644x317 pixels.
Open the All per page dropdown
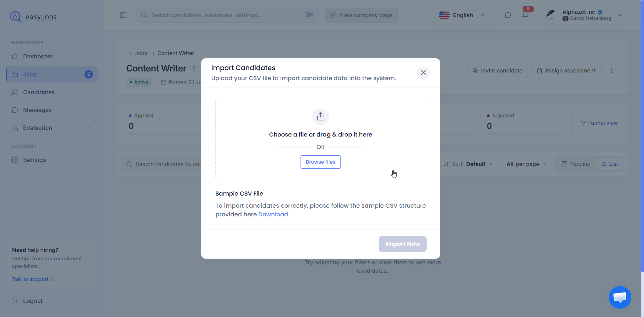527,164
